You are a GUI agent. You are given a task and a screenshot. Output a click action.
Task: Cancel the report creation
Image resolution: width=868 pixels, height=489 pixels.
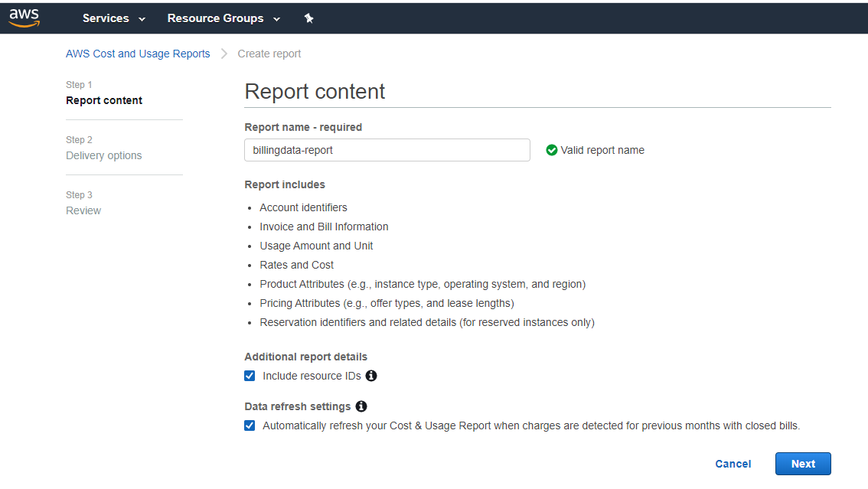(733, 464)
